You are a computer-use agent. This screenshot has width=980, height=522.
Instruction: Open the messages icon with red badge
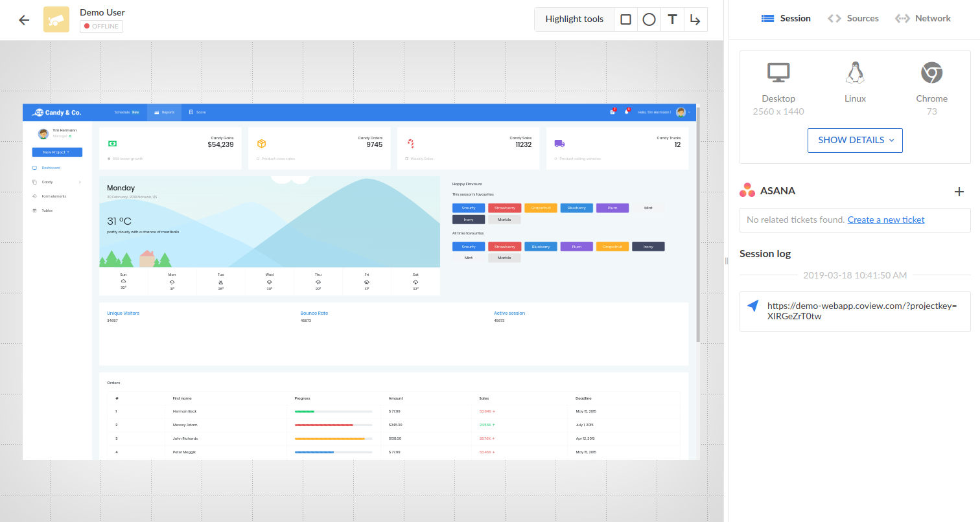click(612, 111)
